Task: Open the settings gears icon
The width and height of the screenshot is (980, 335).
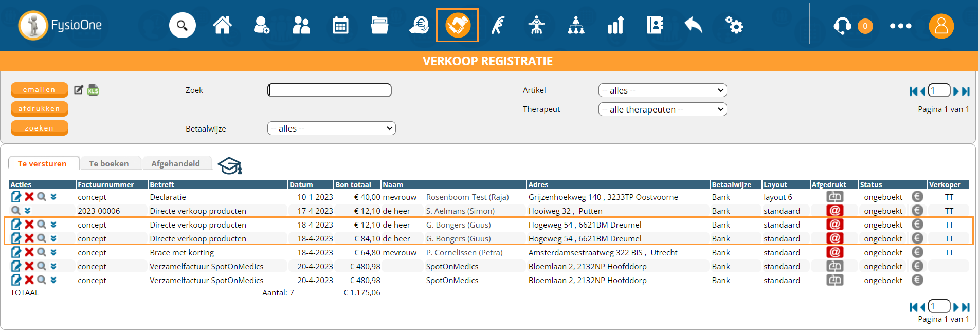Action: click(734, 25)
